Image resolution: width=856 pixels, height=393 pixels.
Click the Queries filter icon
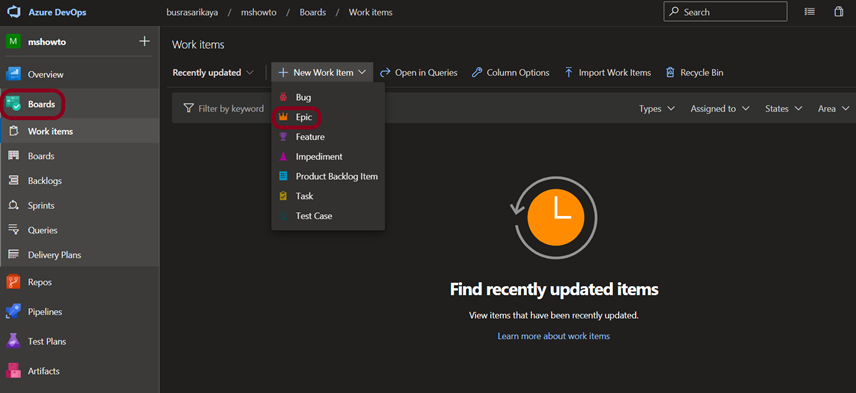(14, 230)
